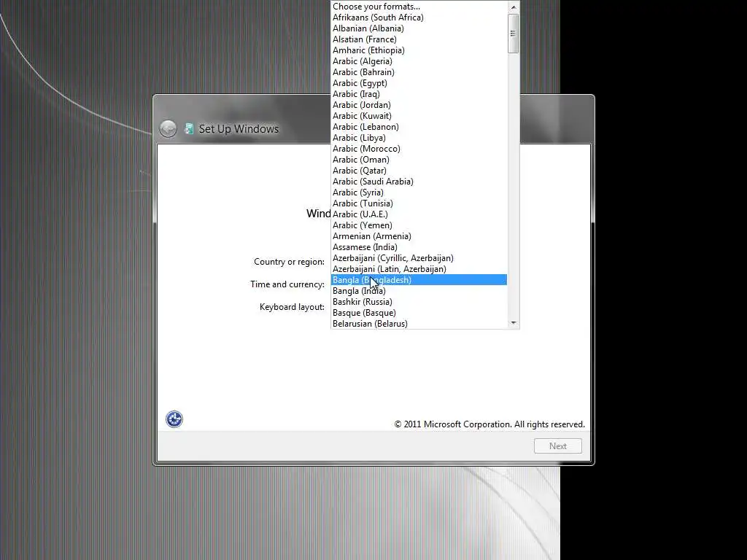Click the Set Up Windows title icon
747x560 pixels.
[189, 128]
